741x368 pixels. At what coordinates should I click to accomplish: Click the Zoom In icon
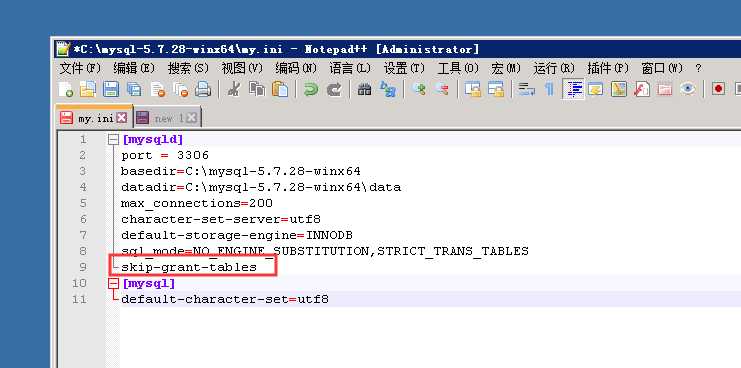[418, 89]
